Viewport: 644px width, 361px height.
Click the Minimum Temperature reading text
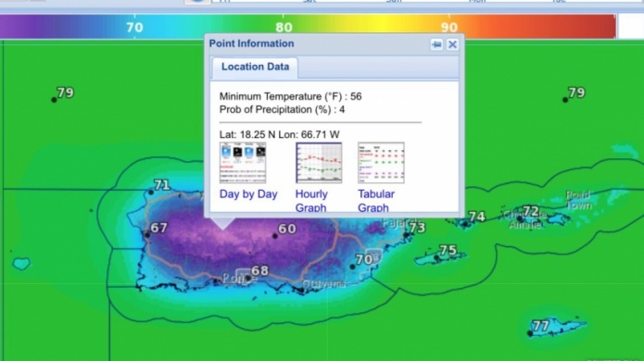point(290,96)
